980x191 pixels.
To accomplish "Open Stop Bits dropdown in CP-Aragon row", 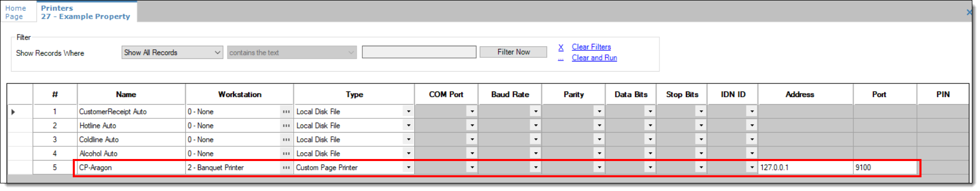I will tap(701, 168).
